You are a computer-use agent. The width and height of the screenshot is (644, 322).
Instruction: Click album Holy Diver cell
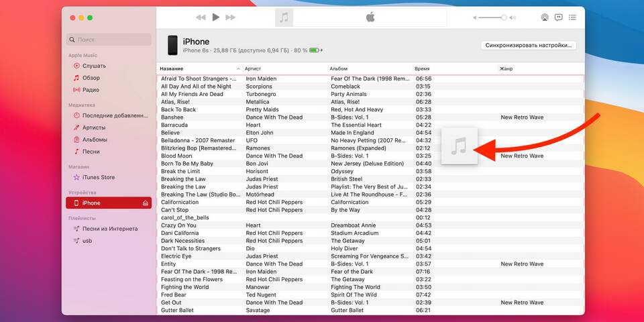[x=345, y=248]
